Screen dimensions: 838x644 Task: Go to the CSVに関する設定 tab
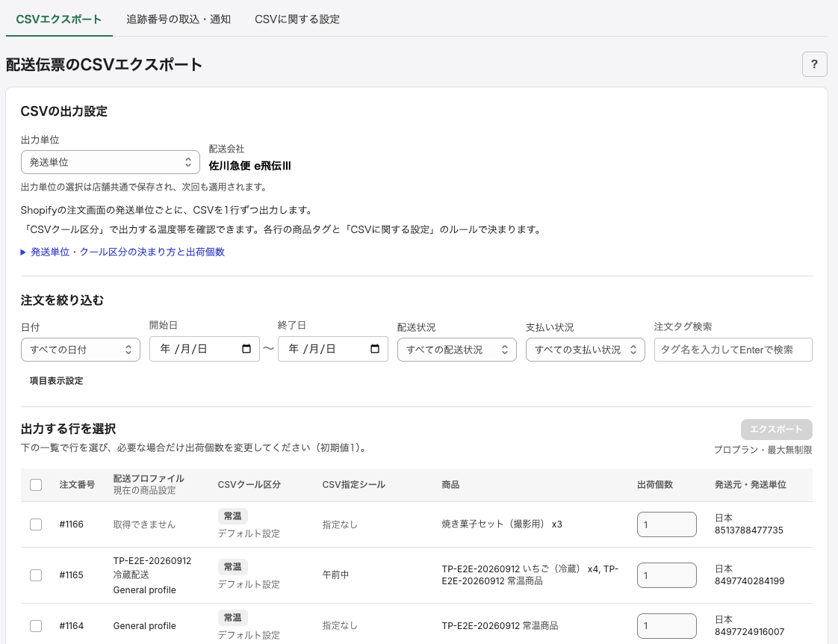tap(297, 19)
